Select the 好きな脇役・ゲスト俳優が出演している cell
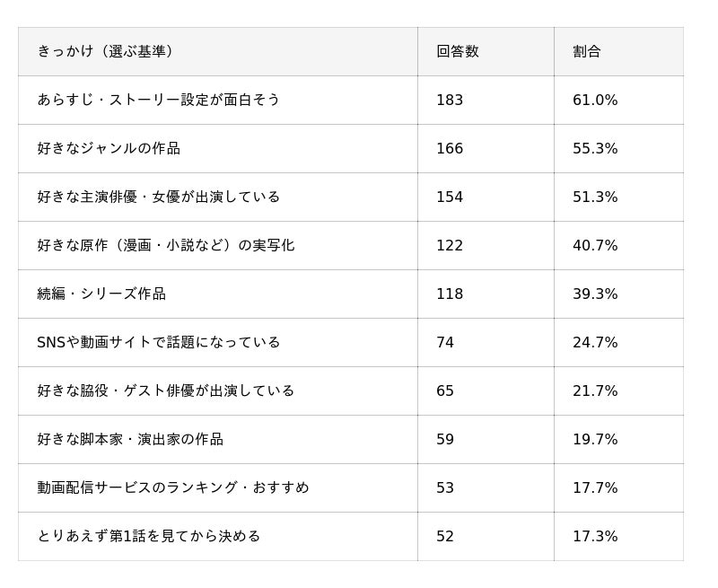 (166, 391)
